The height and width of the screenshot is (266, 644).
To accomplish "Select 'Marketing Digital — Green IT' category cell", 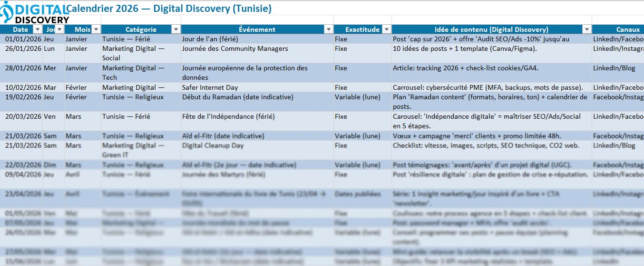I will pos(141,150).
